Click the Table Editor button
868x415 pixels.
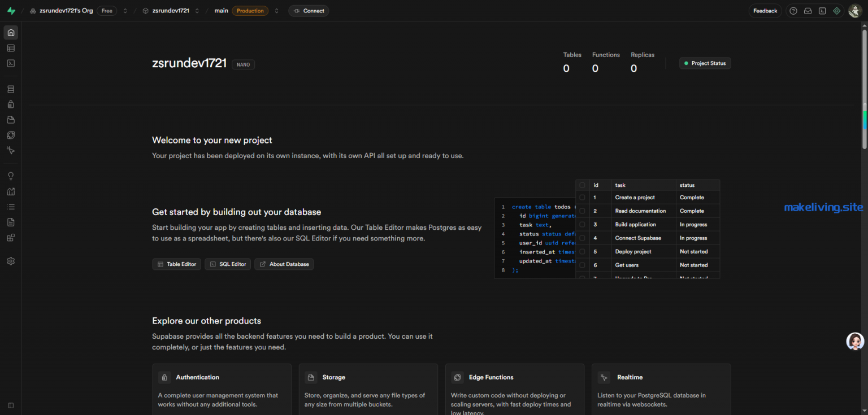(x=176, y=264)
